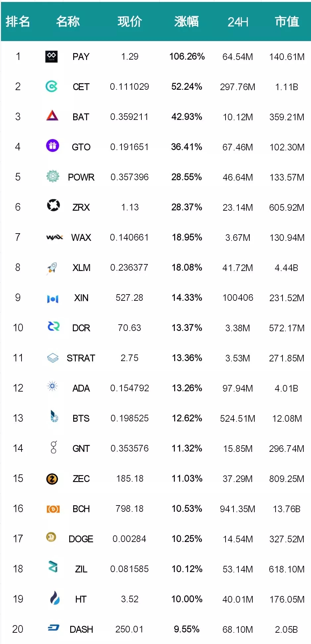This screenshot has height=644, width=311.
Task: Click the 涨幅 column header
Action: [186, 22]
